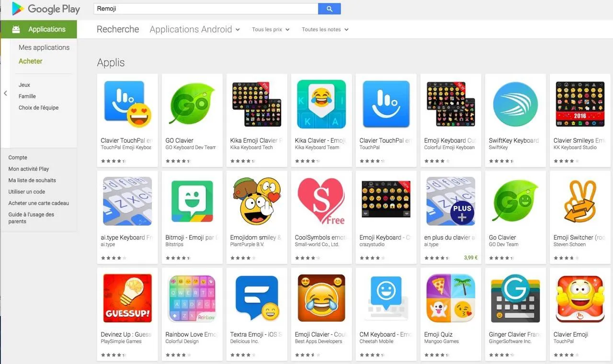The height and width of the screenshot is (364, 613).
Task: Open the Emoji Switcher app icon
Action: click(580, 201)
